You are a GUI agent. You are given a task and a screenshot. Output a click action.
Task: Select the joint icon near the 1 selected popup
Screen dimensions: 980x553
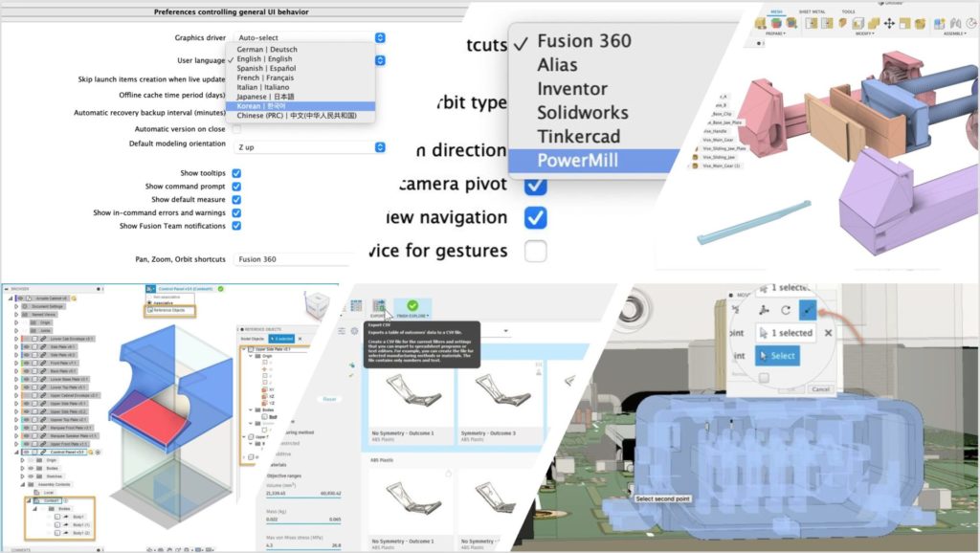tap(765, 287)
